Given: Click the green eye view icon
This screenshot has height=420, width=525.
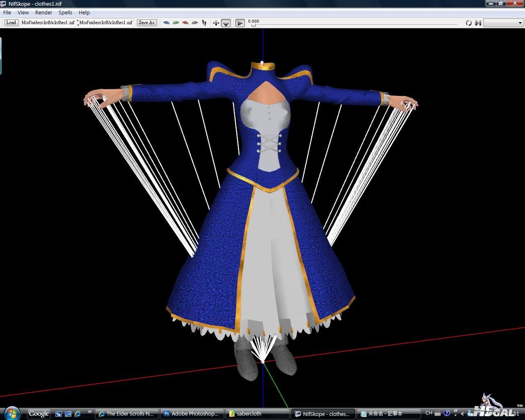Looking at the screenshot, I should (176, 23).
